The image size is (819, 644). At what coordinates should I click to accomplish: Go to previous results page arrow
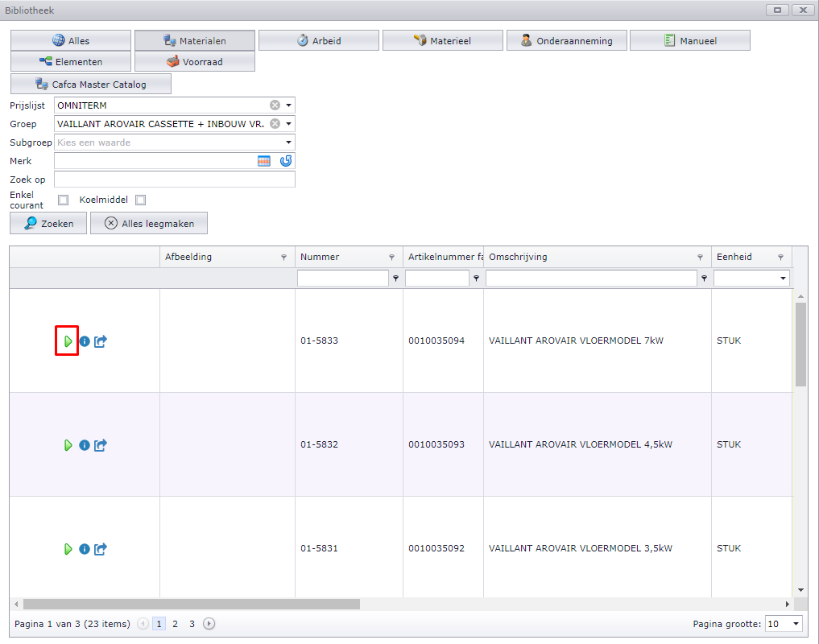coord(143,624)
